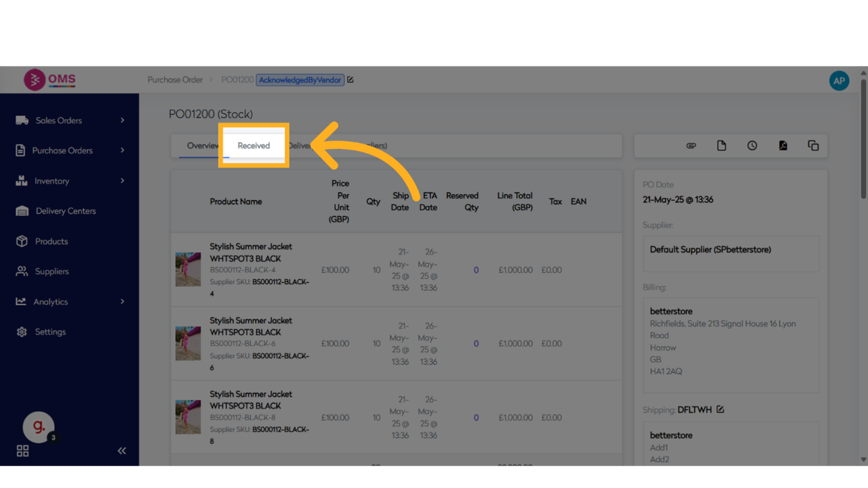
Task: Download the purchase order PDF icon
Action: 782,145
